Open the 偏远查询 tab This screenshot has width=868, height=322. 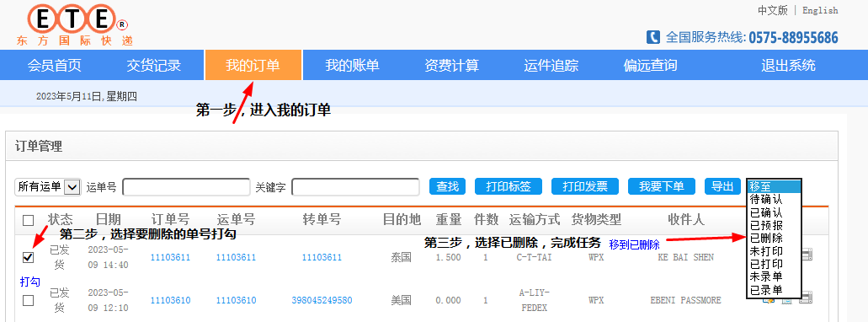[x=650, y=66]
